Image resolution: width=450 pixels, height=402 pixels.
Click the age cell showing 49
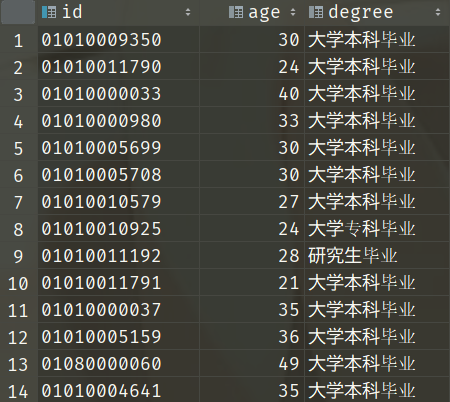(252, 364)
